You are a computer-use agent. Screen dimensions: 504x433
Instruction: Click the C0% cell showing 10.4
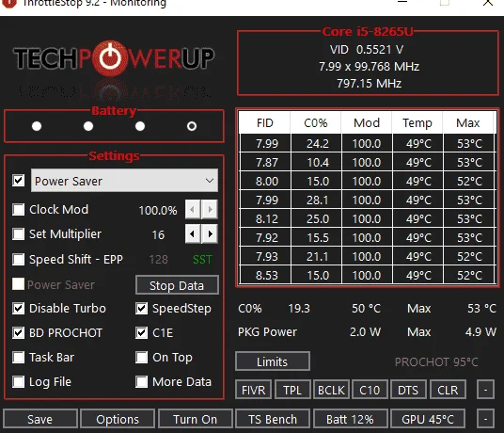tap(317, 163)
